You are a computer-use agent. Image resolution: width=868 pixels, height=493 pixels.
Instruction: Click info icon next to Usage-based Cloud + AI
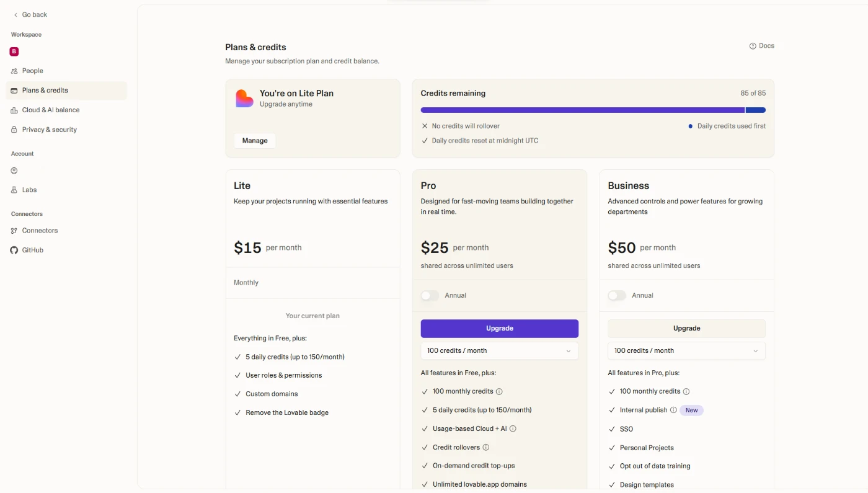tap(513, 429)
